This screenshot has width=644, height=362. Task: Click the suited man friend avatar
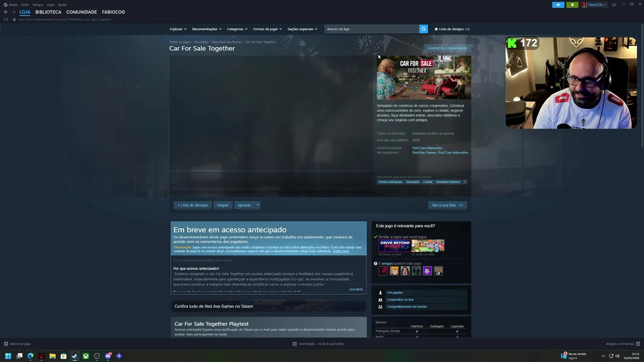point(438,271)
